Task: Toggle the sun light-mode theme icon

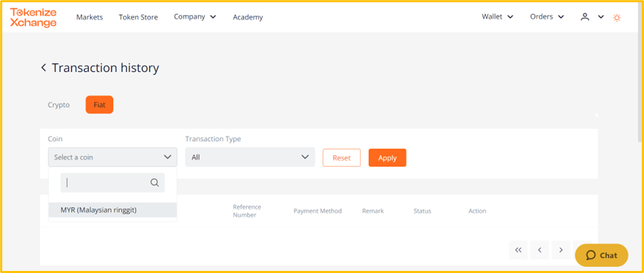Action: pos(617,17)
